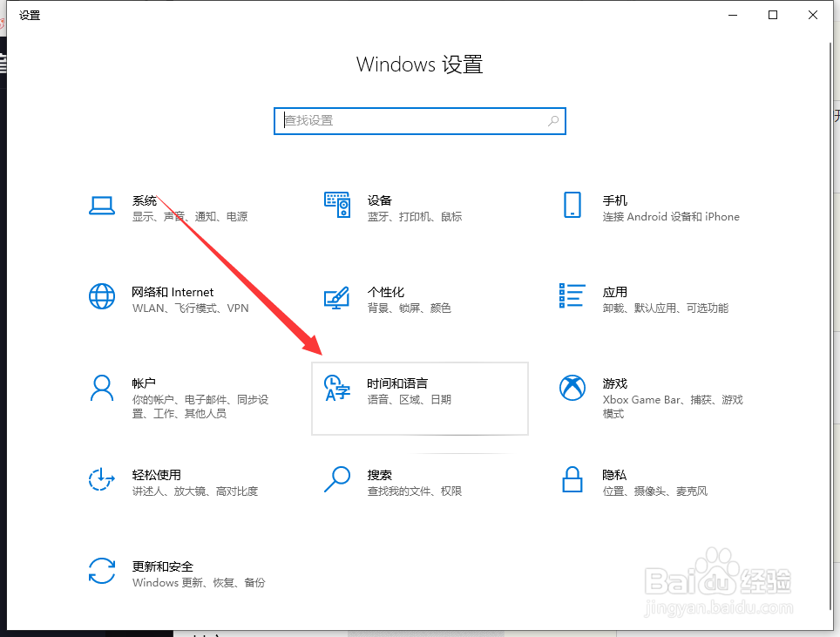
Task: Click description 显示、声音、通知、电源
Action: tap(190, 216)
